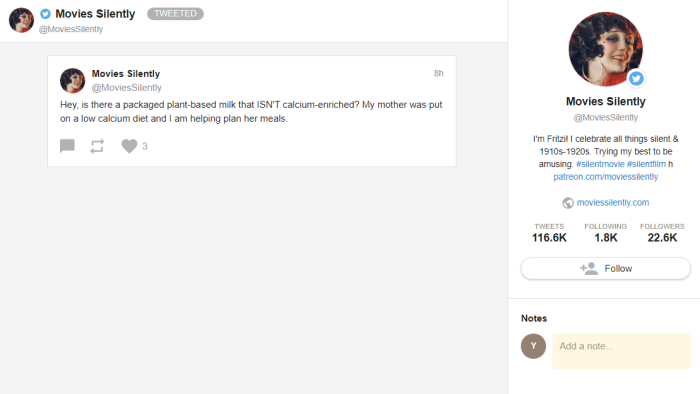Click the add-person icon in Follow button

[x=589, y=268]
